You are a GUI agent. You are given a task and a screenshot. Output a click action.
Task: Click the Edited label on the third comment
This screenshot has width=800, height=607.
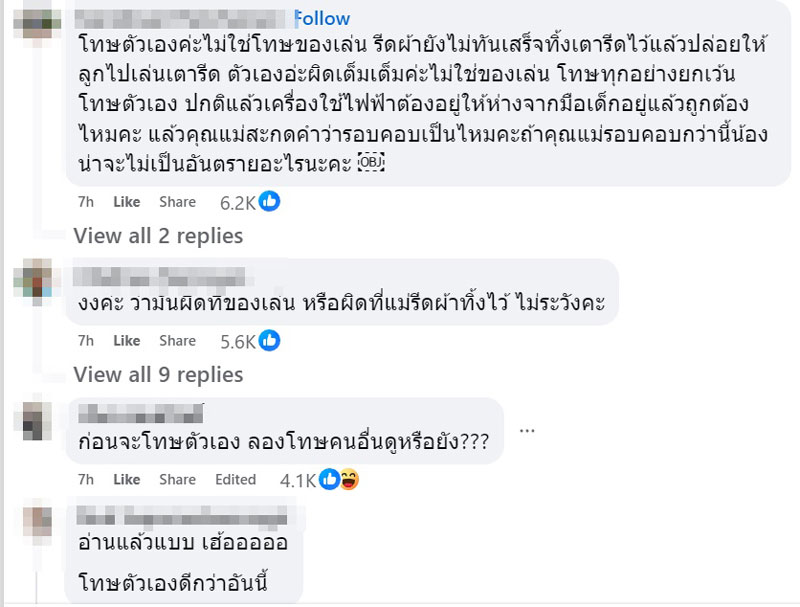tap(236, 479)
